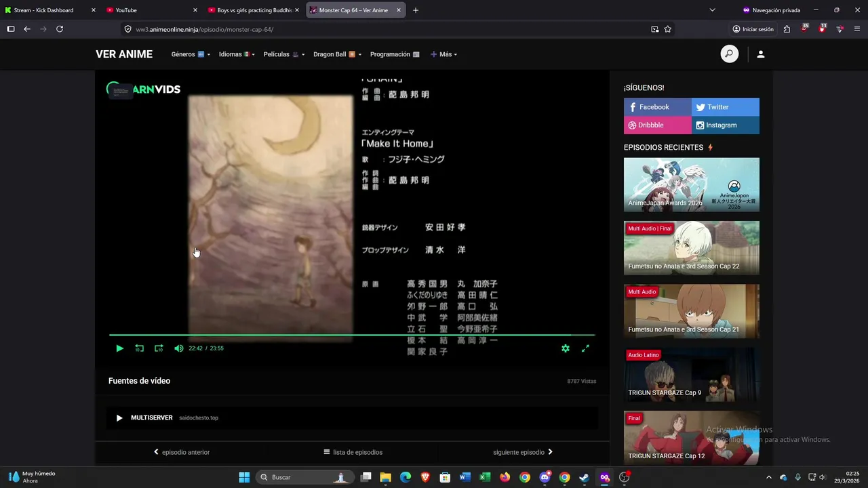
Task: Open Excel from the taskbar
Action: coord(485,477)
